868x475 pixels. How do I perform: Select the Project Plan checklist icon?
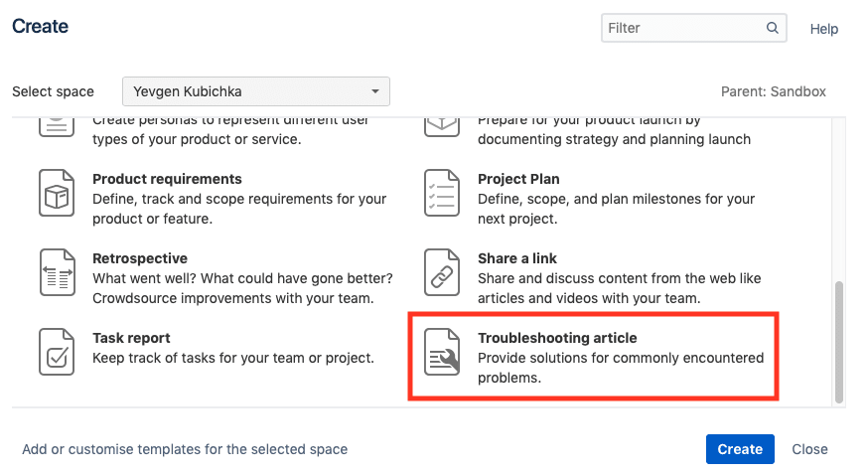coord(442,193)
